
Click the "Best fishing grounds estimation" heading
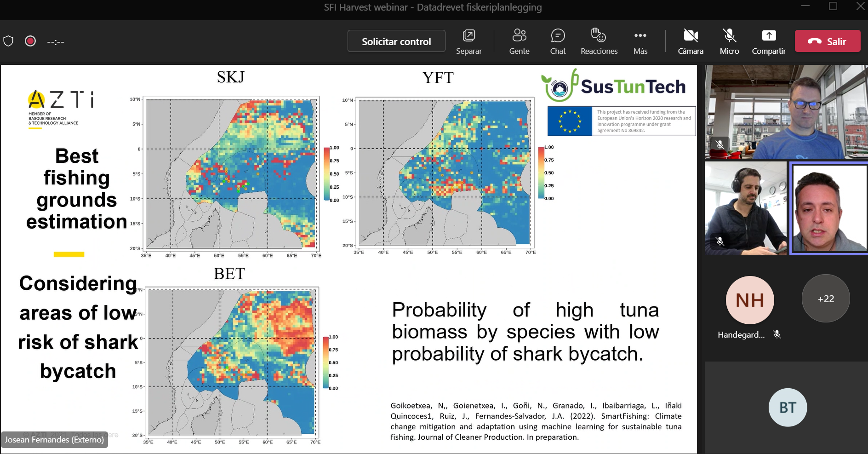point(76,189)
